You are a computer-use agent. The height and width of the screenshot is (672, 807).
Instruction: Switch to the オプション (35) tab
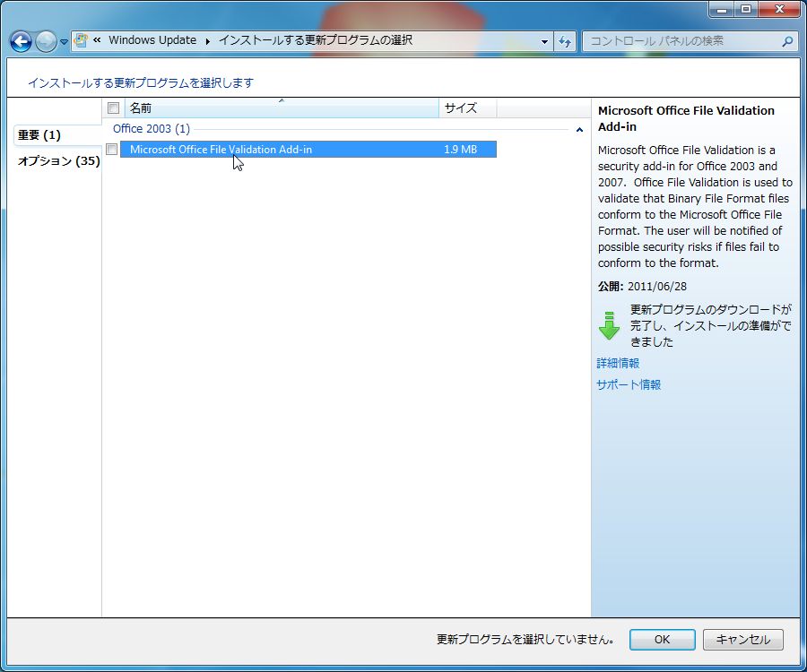point(58,161)
